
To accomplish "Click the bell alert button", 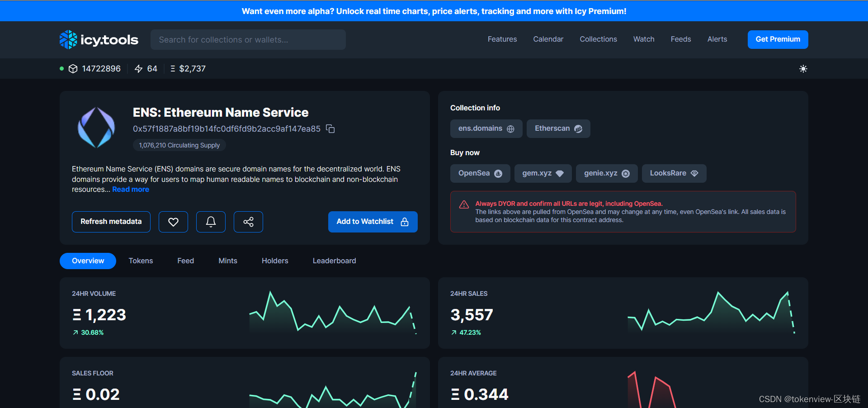I will tap(211, 222).
